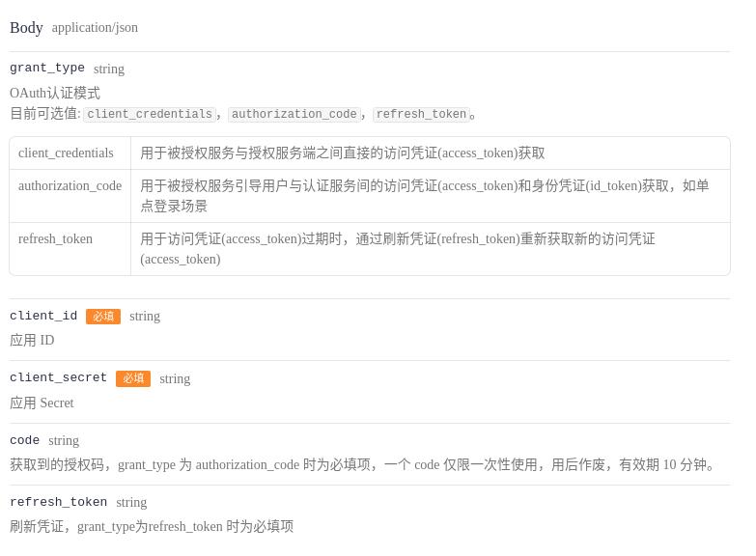Click the 刷新凭证 description under refresh_token

point(152,527)
